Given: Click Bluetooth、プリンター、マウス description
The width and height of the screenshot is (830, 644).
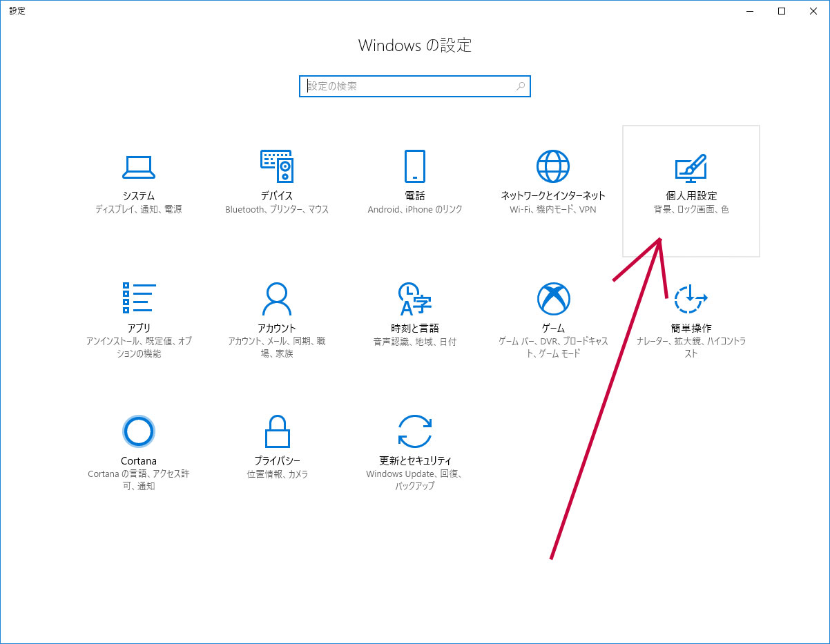Looking at the screenshot, I should tap(277, 209).
